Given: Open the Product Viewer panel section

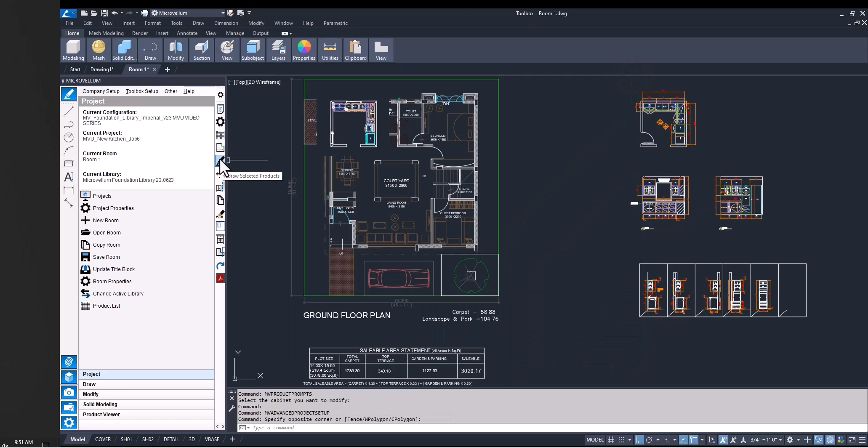Looking at the screenshot, I should coord(146,415).
